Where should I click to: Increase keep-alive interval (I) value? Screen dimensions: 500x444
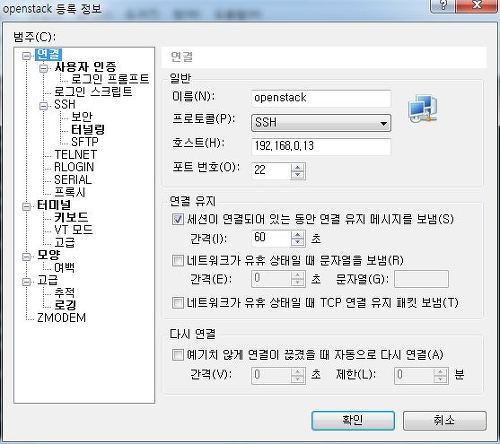pos(298,234)
